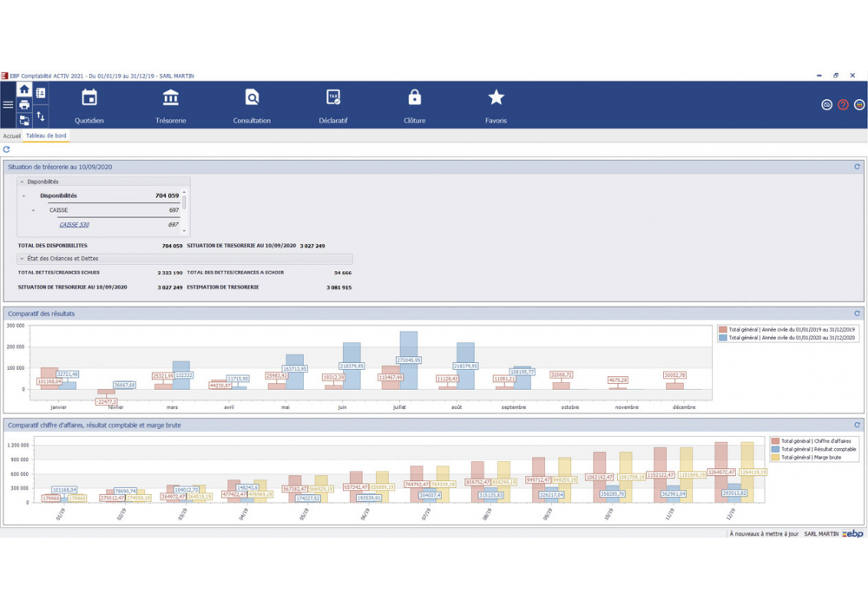868x608 pixels.
Task: Open the hamburger menu in the sidebar
Action: [8, 104]
